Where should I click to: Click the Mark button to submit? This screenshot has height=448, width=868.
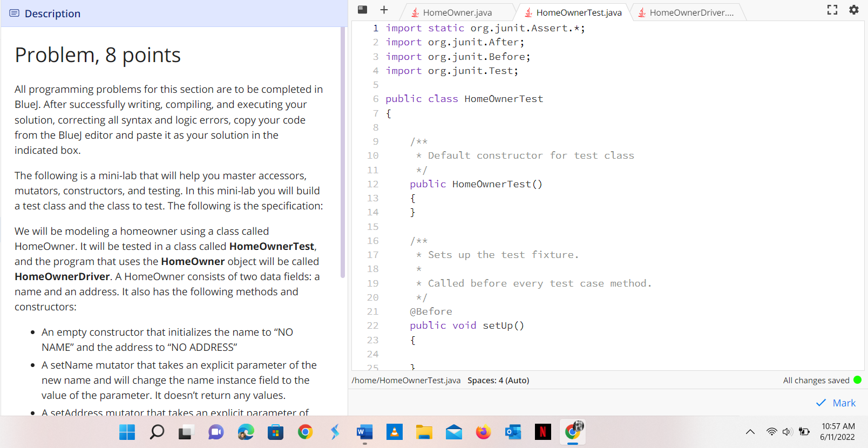(x=836, y=403)
